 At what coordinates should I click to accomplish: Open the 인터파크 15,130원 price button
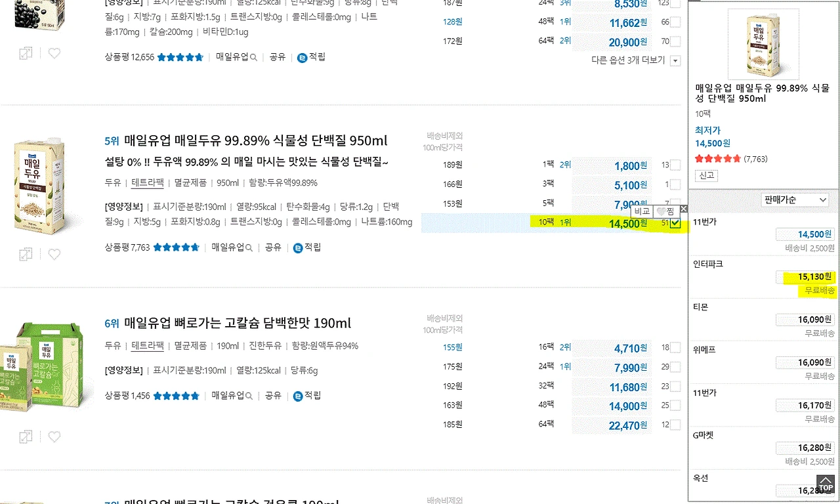tap(805, 277)
